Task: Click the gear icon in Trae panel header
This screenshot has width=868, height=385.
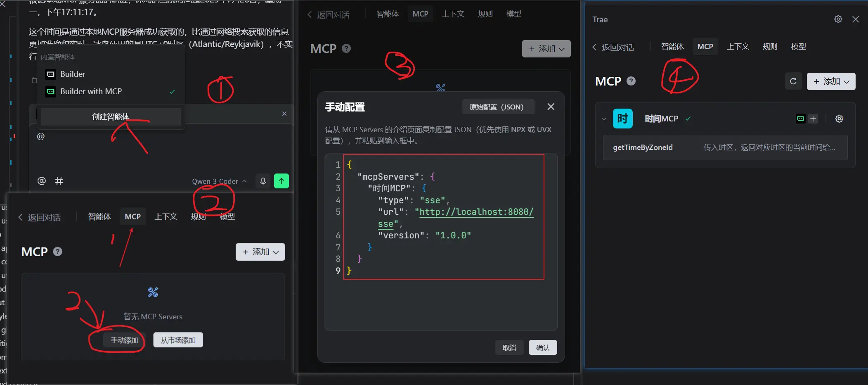Action: pos(838,19)
